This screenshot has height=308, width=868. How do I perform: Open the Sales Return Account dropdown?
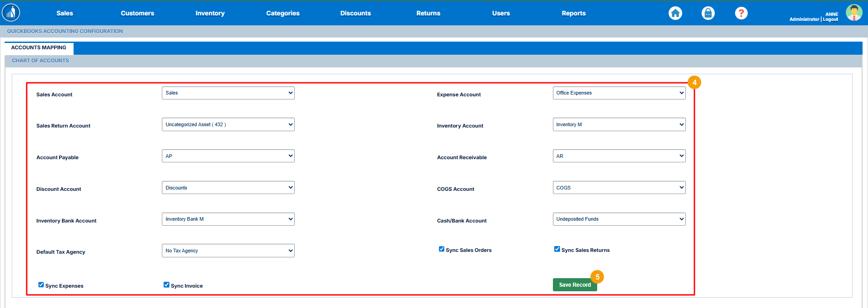pos(228,125)
